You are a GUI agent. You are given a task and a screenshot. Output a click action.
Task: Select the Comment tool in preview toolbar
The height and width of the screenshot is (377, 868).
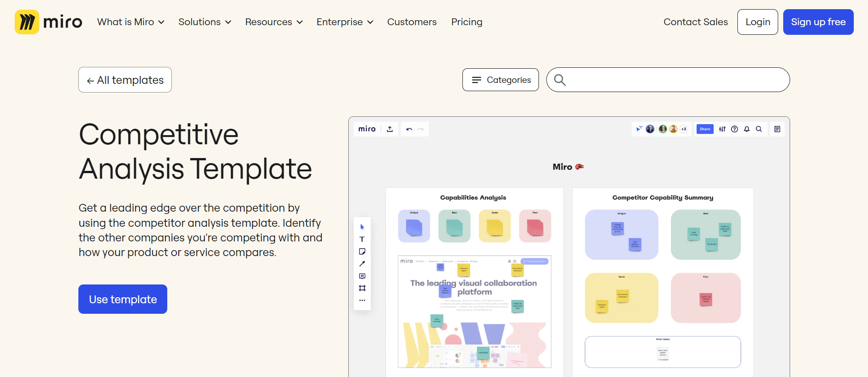click(362, 276)
